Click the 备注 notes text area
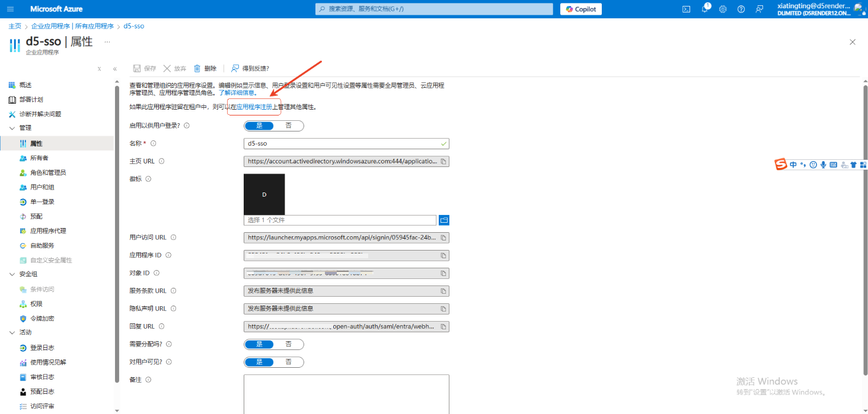 pos(346,394)
